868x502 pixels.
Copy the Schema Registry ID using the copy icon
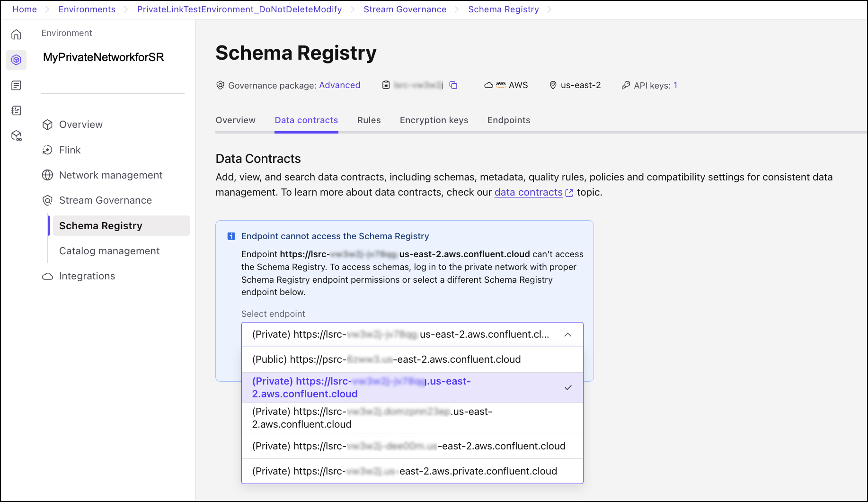tap(453, 85)
